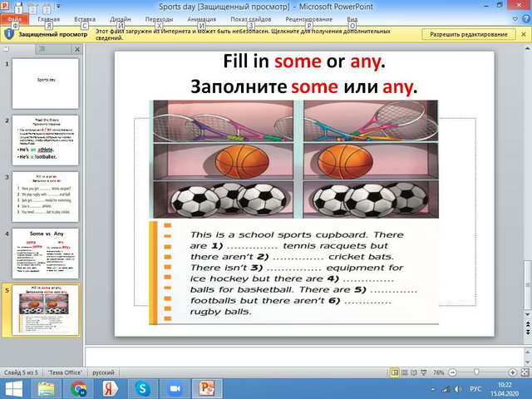Click zoom out minus button

point(452,372)
